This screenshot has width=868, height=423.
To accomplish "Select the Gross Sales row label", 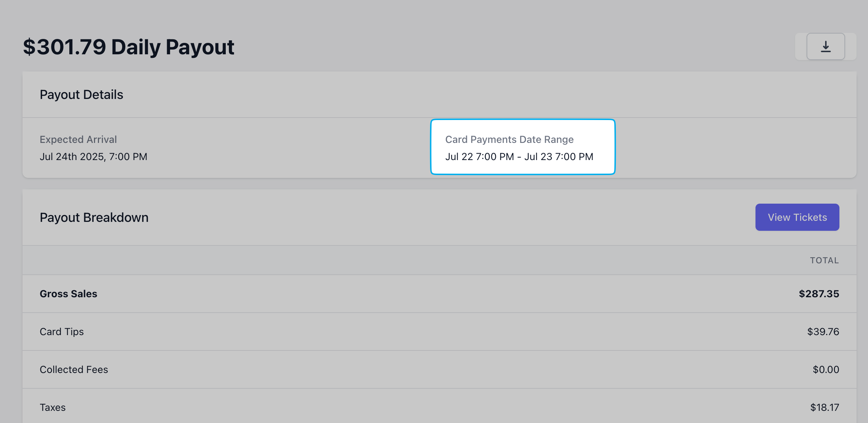I will tap(68, 294).
